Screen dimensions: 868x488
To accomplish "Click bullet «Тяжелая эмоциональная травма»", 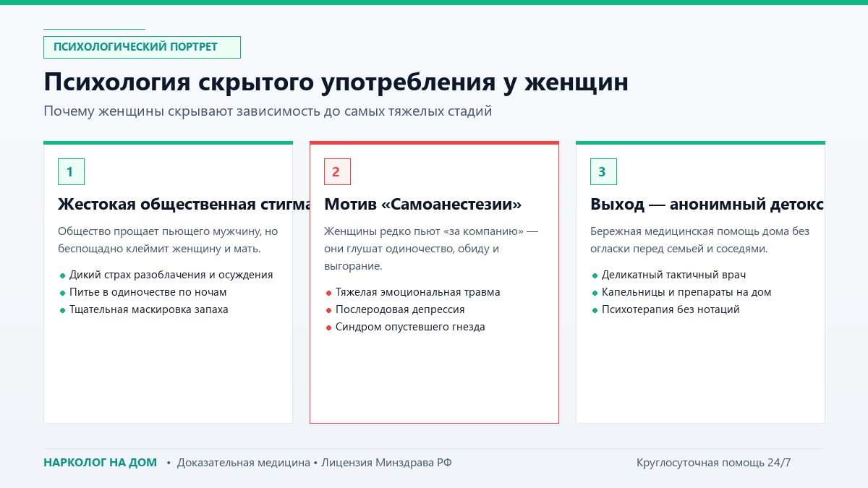I will (x=412, y=292).
